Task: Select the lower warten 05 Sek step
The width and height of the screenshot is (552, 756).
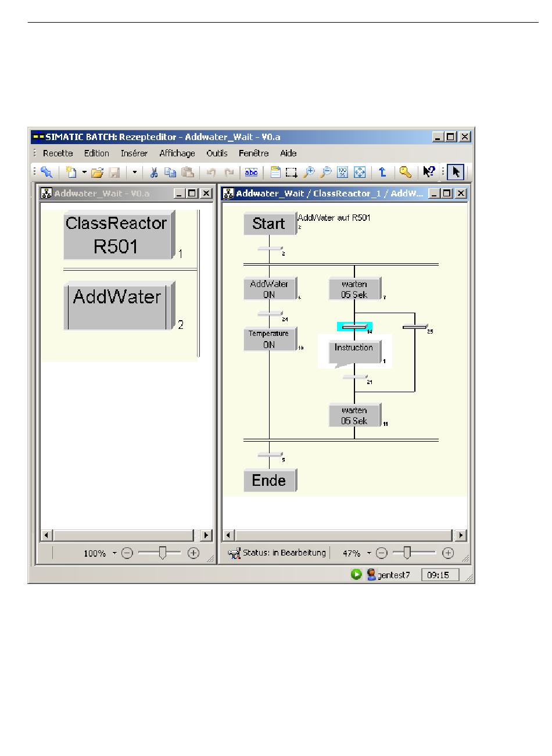Action: 355,415
